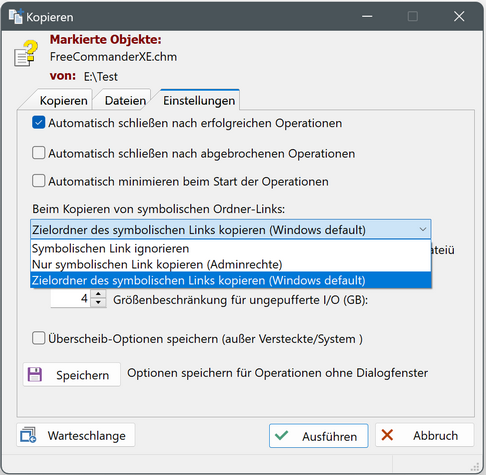Click the Warteschlange queue icon
This screenshot has width=486, height=475.
coord(28,435)
